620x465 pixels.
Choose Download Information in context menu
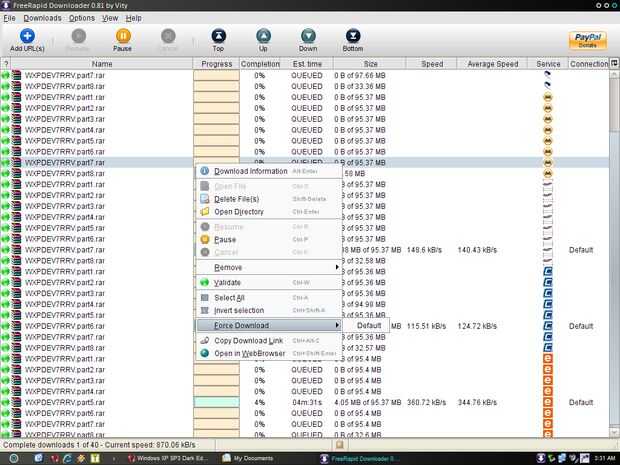(269, 171)
